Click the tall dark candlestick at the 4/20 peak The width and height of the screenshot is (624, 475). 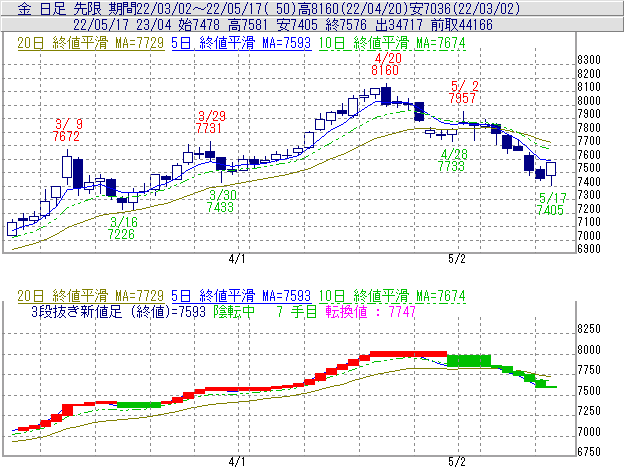coord(386,95)
